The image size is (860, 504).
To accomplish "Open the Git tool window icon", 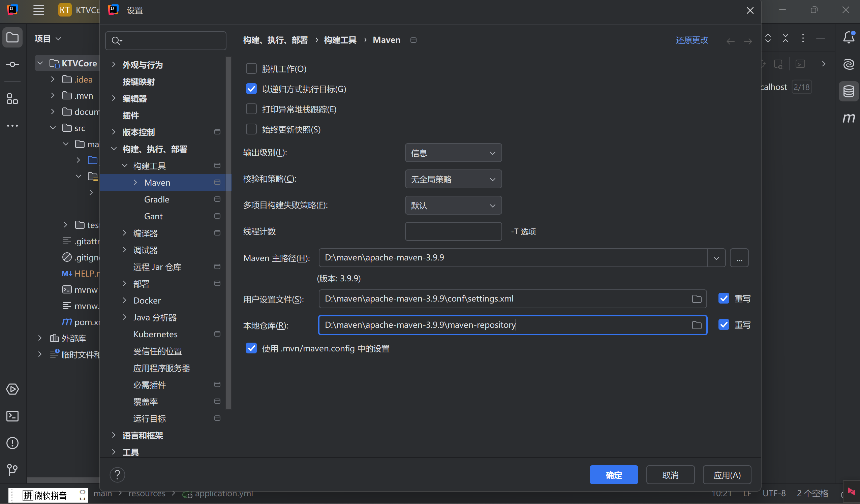I will (x=12, y=470).
